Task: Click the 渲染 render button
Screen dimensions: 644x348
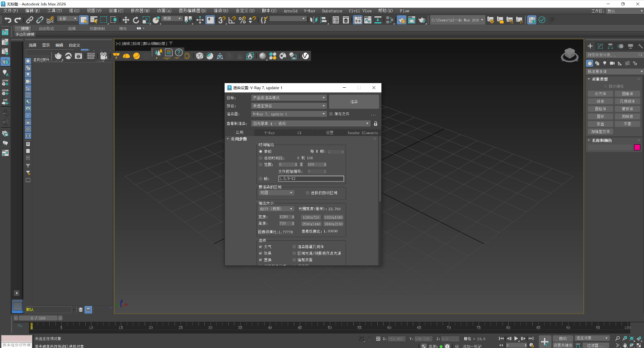Action: 354,102
